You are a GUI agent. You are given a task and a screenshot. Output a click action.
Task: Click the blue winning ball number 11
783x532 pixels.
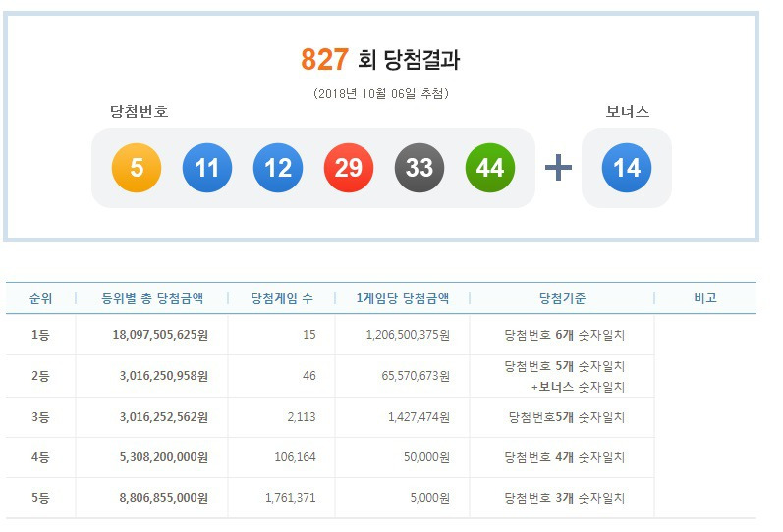coord(207,168)
